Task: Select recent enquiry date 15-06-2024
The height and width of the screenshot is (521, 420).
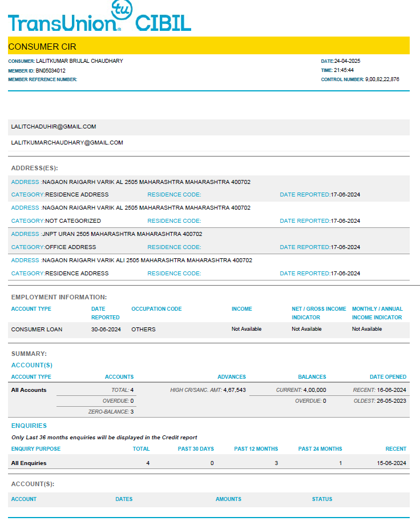Action: click(x=391, y=463)
